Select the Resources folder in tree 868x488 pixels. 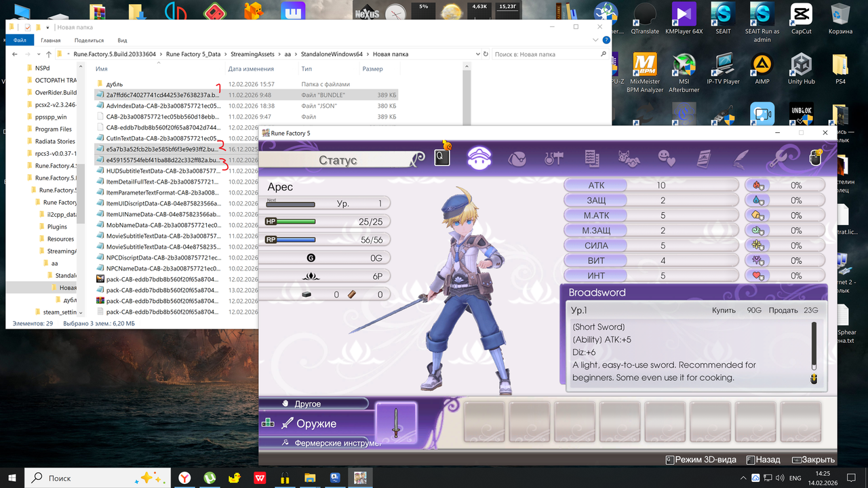coord(60,239)
